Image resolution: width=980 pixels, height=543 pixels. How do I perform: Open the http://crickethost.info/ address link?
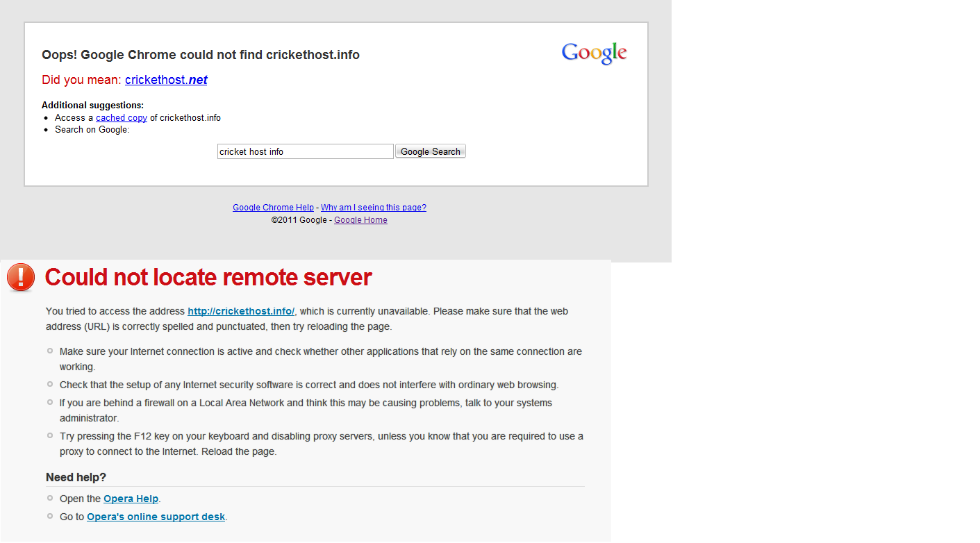coord(241,311)
